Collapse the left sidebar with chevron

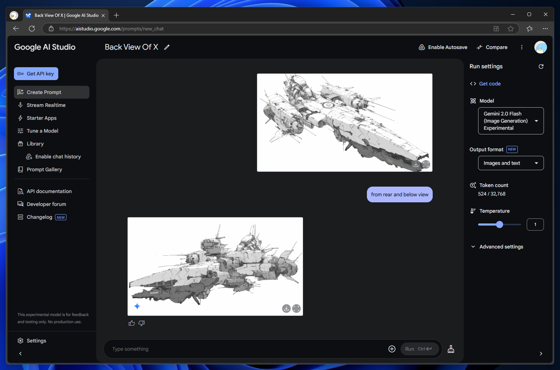point(20,354)
